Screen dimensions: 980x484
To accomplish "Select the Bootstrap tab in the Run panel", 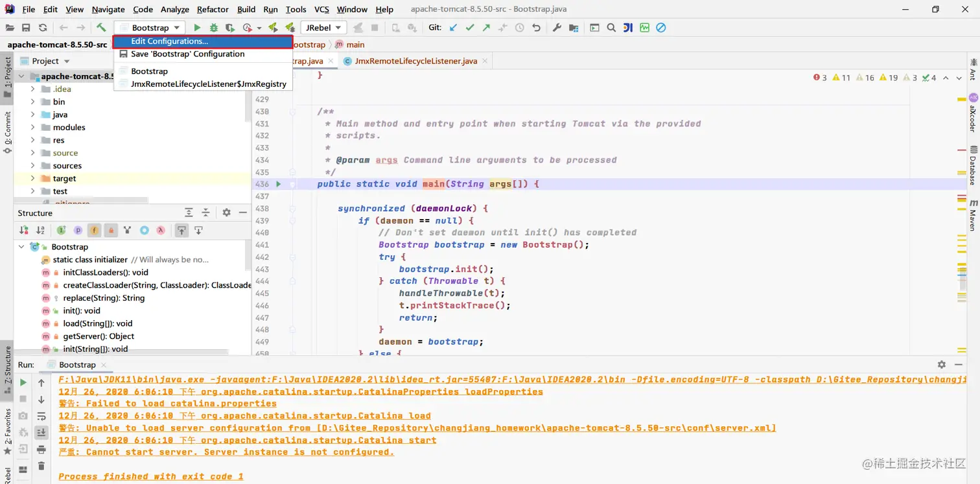I will point(76,365).
